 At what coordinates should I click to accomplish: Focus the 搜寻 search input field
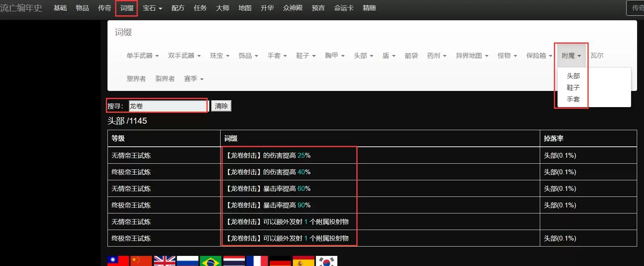coord(167,106)
